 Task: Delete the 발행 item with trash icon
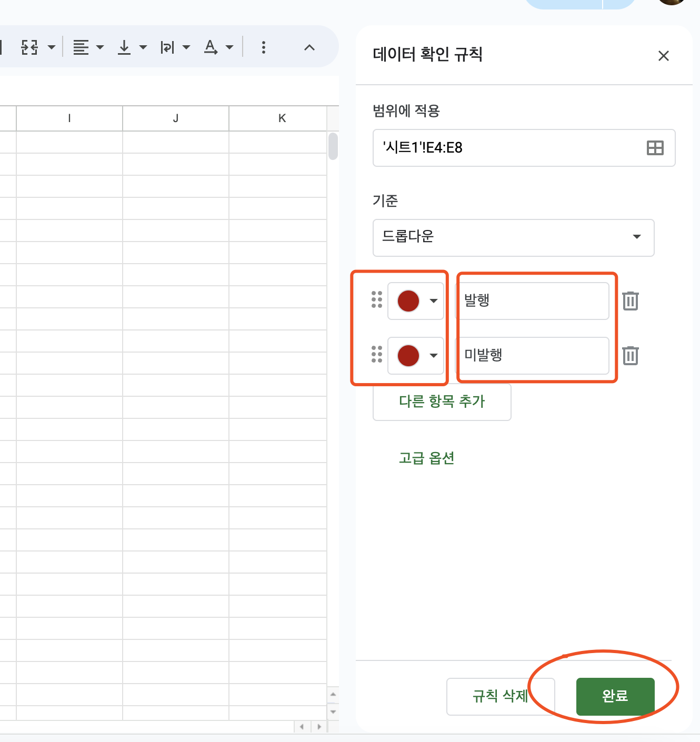[629, 301]
